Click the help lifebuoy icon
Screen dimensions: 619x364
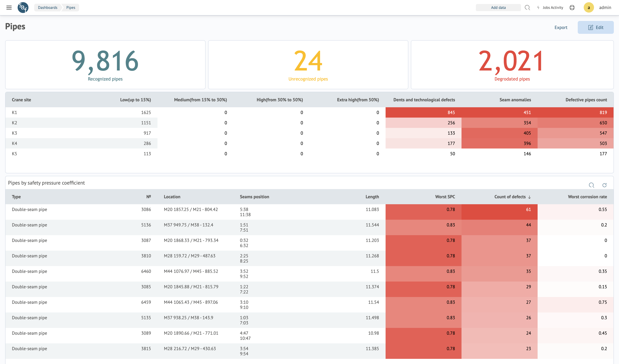(x=572, y=8)
